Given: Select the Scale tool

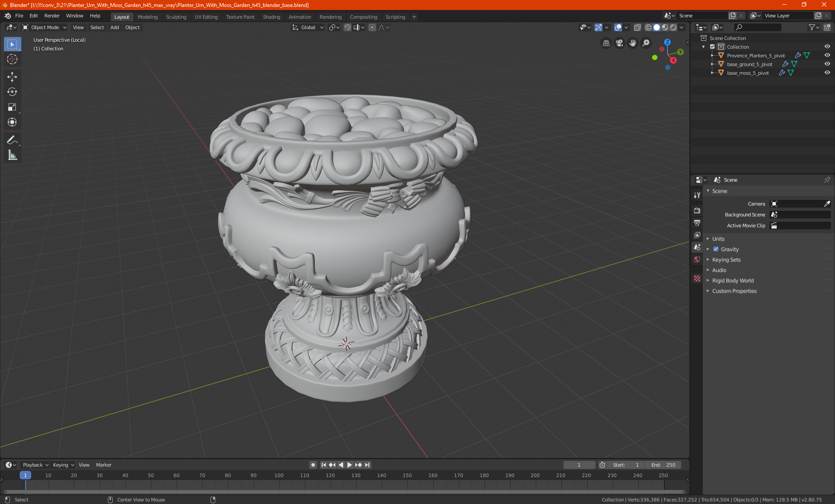Looking at the screenshot, I should click(x=12, y=107).
